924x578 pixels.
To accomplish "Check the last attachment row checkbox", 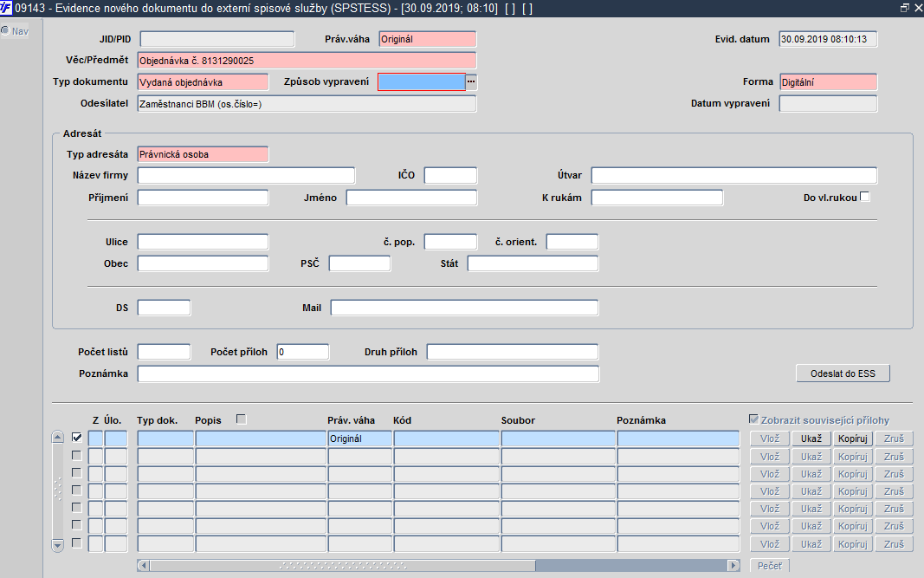I will [x=76, y=542].
